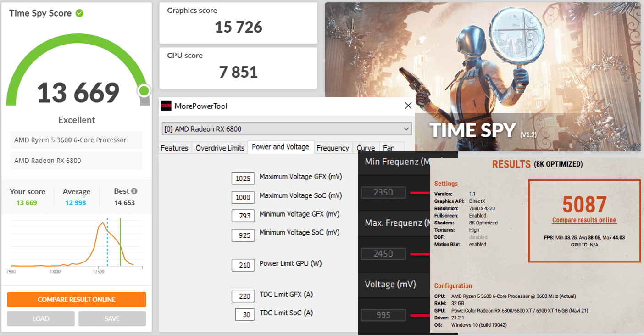Switch to the Overdrive Limits tab

[220, 148]
